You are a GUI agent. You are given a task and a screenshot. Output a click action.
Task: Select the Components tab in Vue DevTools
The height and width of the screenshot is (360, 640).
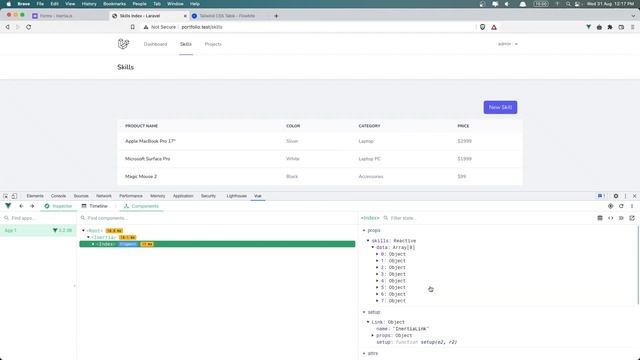[x=141, y=206]
